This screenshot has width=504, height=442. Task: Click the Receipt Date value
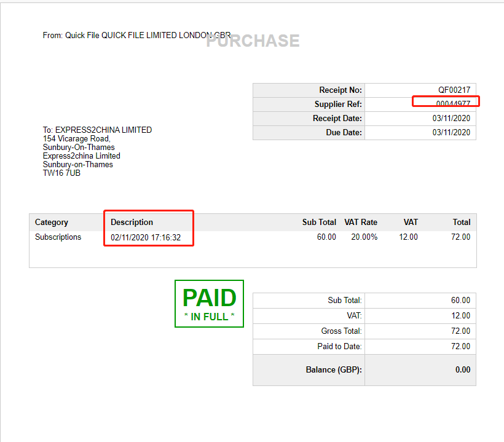tap(451, 118)
